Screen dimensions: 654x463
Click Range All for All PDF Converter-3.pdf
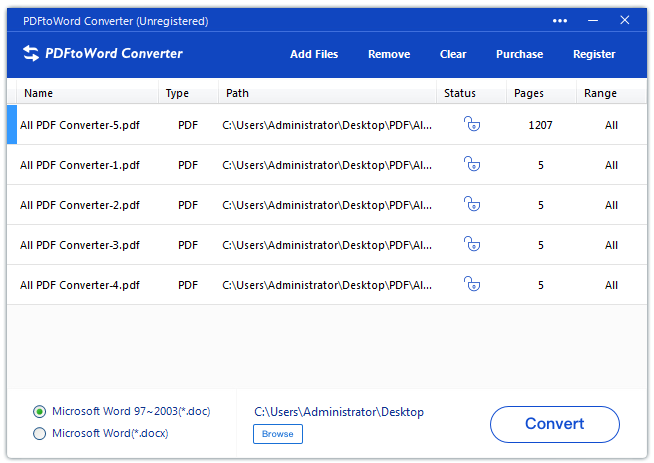click(611, 245)
